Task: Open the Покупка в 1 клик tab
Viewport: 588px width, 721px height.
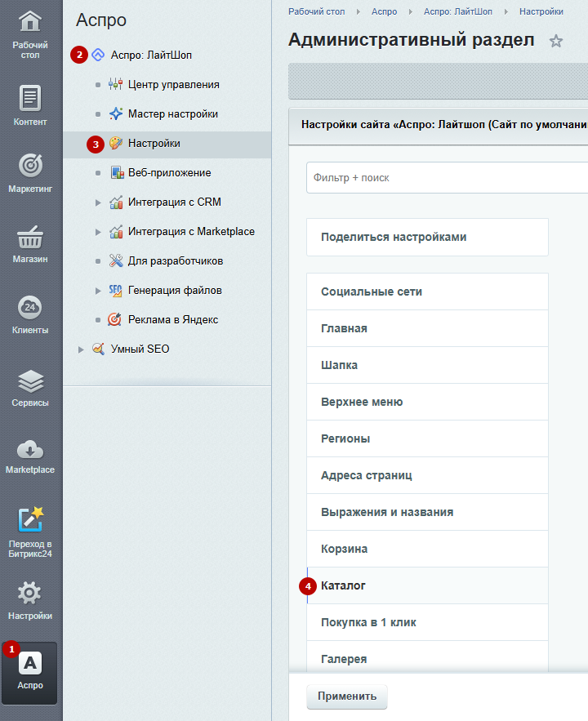Action: click(x=427, y=622)
